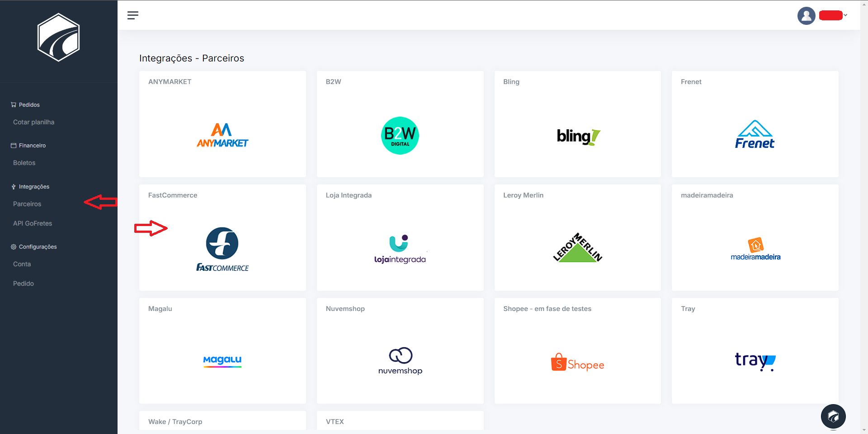The image size is (868, 434).
Task: Open the Bling logo
Action: click(578, 137)
